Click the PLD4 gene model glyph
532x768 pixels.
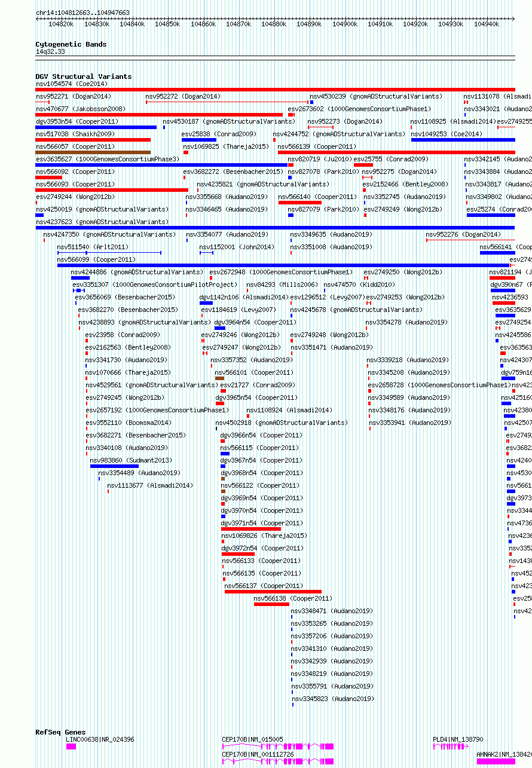451,746
